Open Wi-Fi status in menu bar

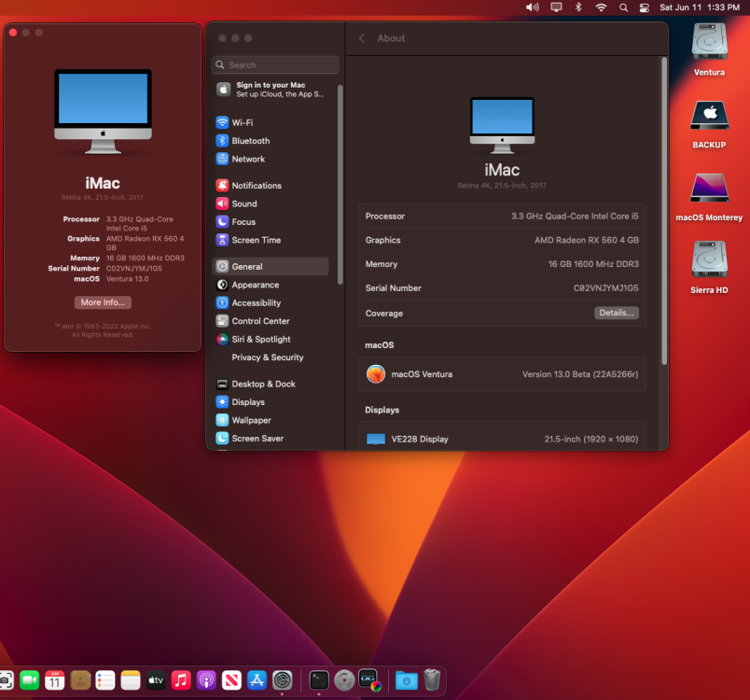coord(601,7)
